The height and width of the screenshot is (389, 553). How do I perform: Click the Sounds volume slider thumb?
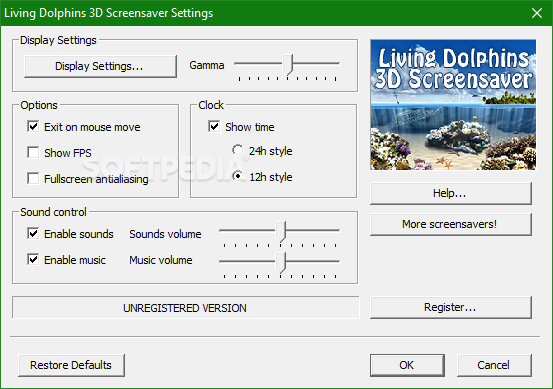point(281,232)
